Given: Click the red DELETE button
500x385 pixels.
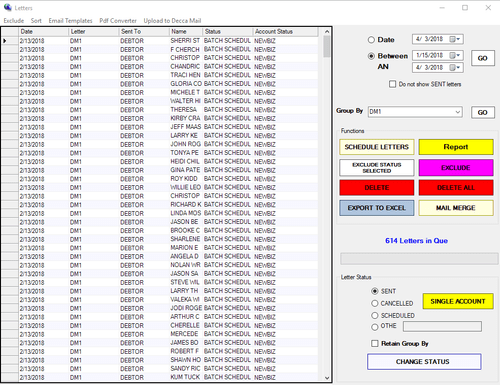Looking at the screenshot, I should click(x=377, y=188).
